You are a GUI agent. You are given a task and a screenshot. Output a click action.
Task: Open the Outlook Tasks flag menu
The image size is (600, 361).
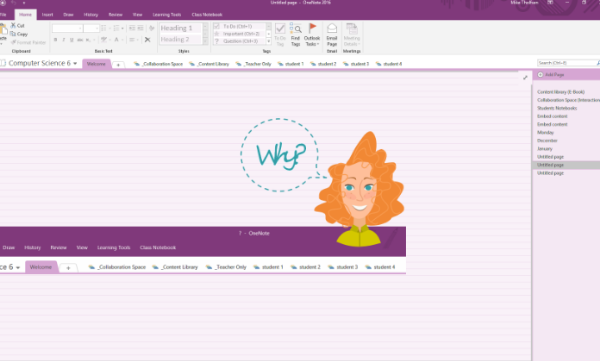click(312, 34)
